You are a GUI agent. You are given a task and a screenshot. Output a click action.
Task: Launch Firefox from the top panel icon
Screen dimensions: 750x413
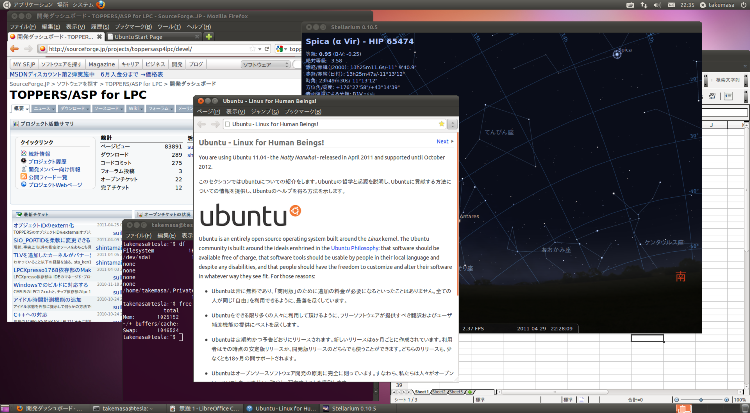[100, 5]
